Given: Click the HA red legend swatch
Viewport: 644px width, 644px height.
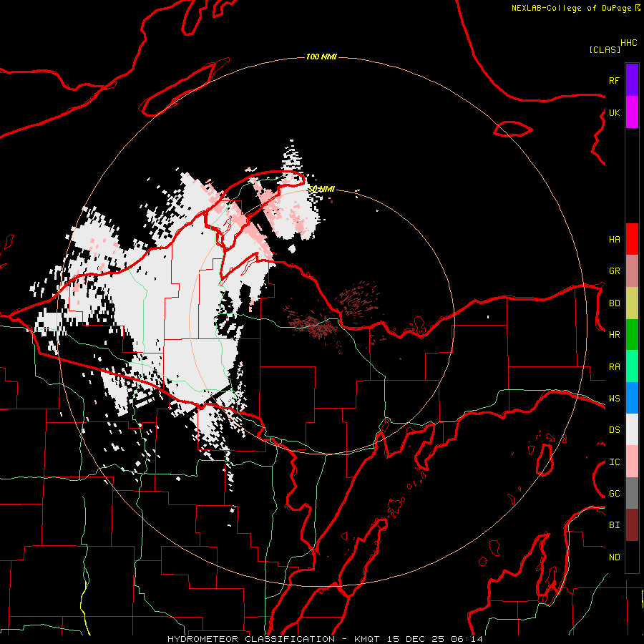Looking at the screenshot, I should tap(632, 239).
